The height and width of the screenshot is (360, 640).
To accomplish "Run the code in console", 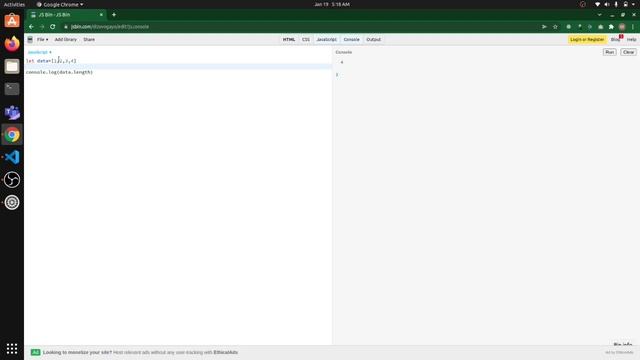I will pos(609,52).
